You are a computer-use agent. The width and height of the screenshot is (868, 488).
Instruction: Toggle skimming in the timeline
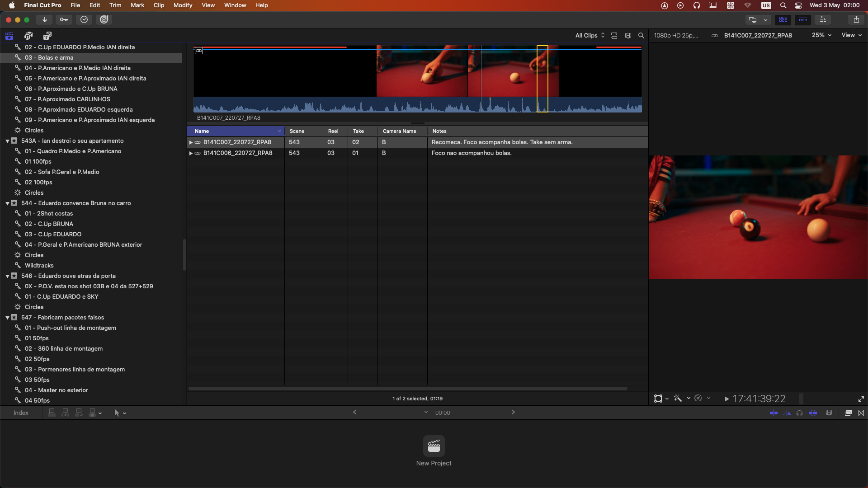pyautogui.click(x=774, y=413)
